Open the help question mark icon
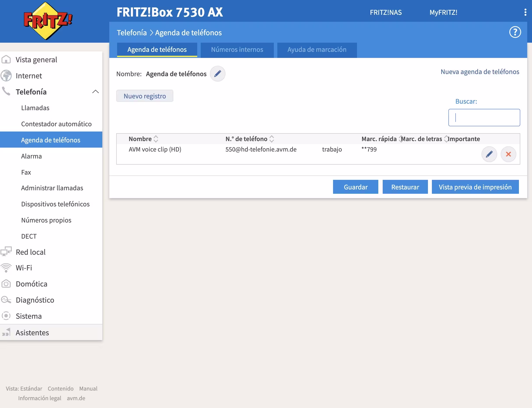This screenshot has height=408, width=532. (x=515, y=32)
